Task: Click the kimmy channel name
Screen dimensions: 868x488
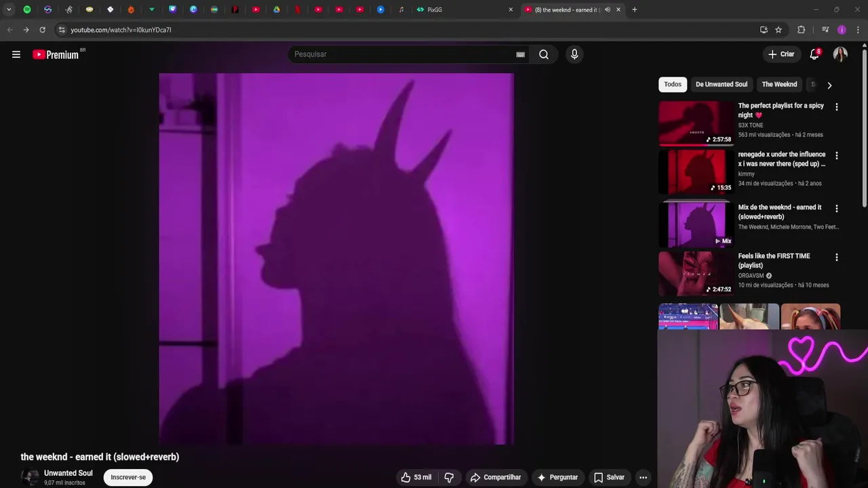Action: coord(746,174)
